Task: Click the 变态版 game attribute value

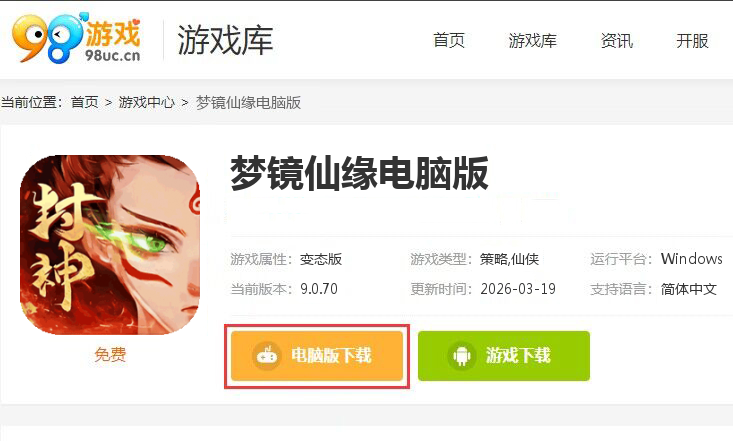Action: click(x=321, y=259)
